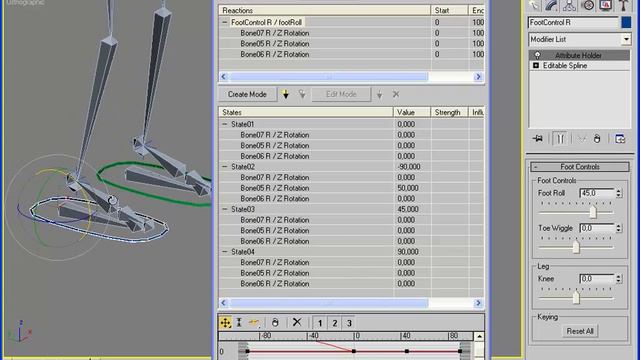
Task: Open the Modify command panel tab
Action: [551, 5]
